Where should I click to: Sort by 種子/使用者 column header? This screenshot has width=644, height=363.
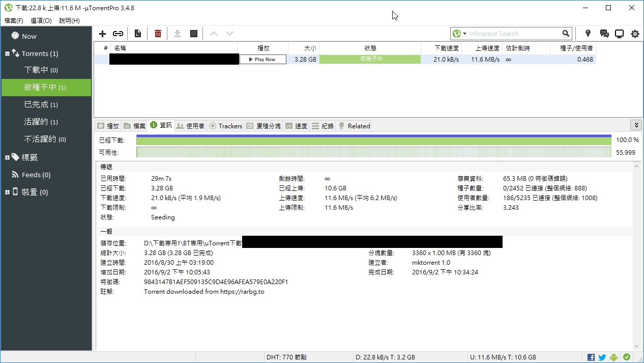(573, 48)
